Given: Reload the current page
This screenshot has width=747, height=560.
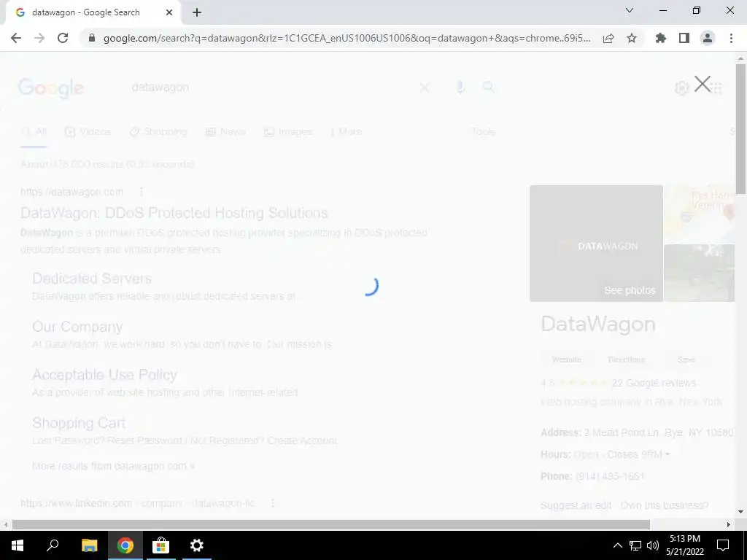Looking at the screenshot, I should (x=63, y=38).
